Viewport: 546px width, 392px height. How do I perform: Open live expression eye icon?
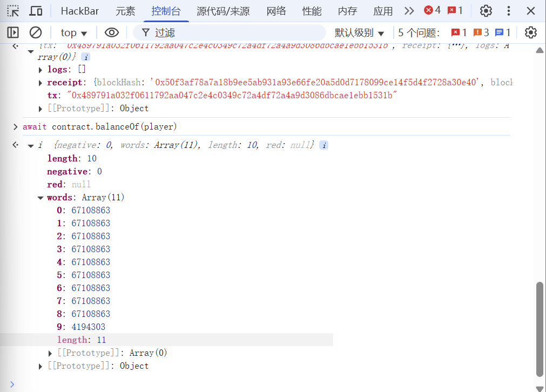111,33
